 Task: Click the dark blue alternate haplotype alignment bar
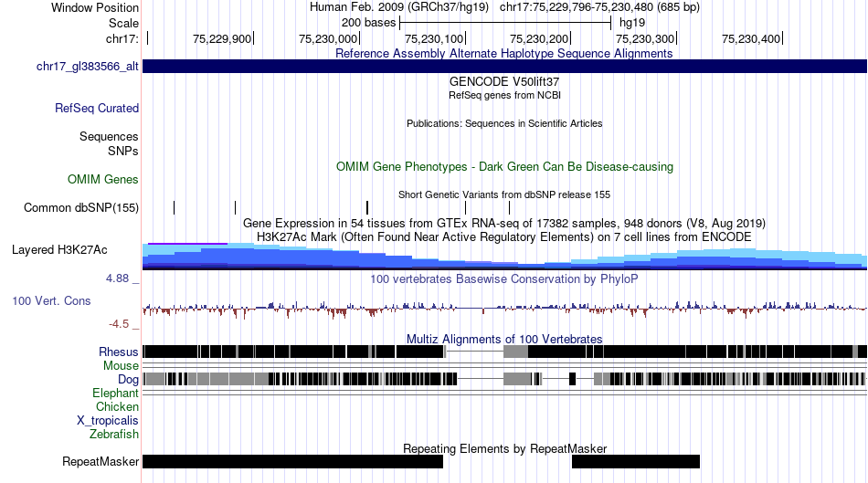[x=505, y=66]
